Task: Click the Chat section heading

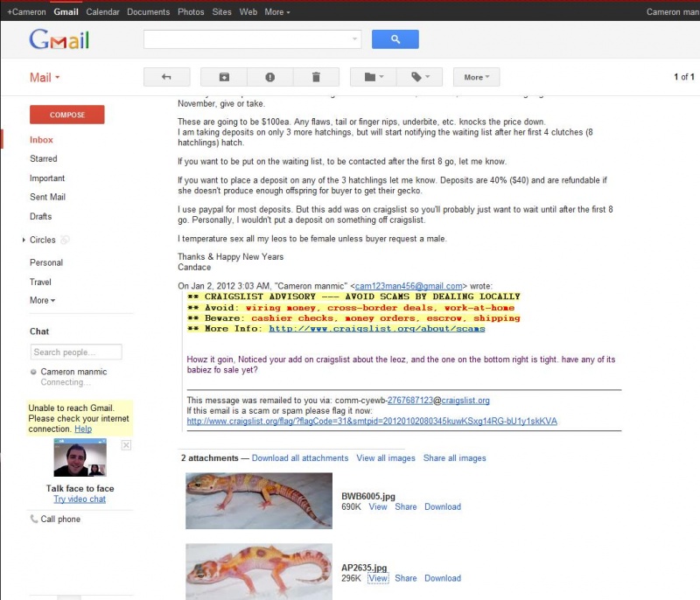Action: coord(39,331)
